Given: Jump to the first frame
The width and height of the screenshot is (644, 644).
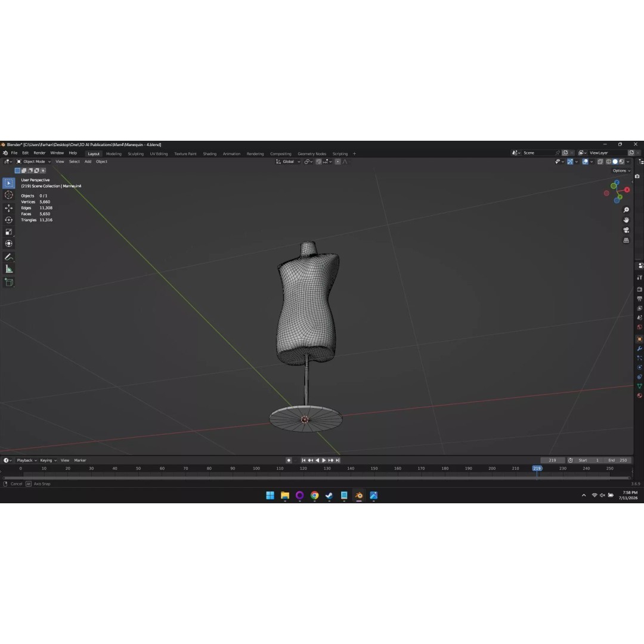Looking at the screenshot, I should pos(304,460).
